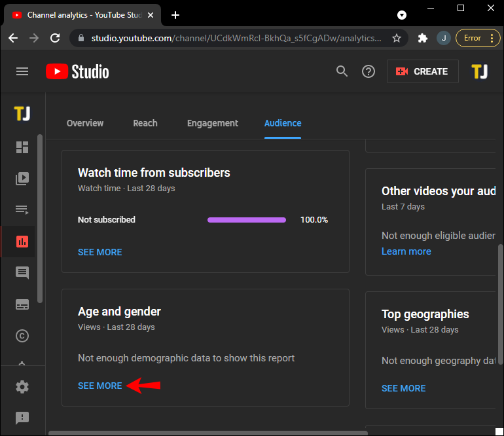Open the Dashboard icon in sidebar
This screenshot has width=504, height=436.
[x=22, y=147]
